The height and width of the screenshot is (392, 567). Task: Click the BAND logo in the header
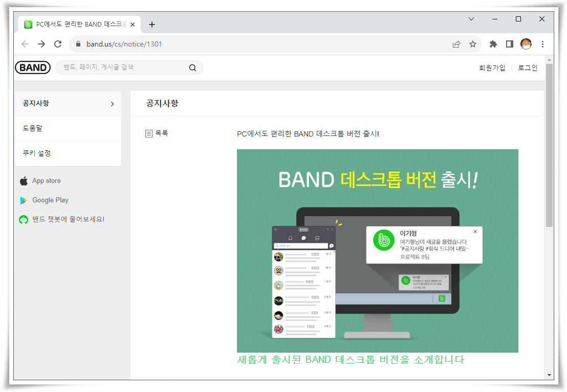point(33,67)
